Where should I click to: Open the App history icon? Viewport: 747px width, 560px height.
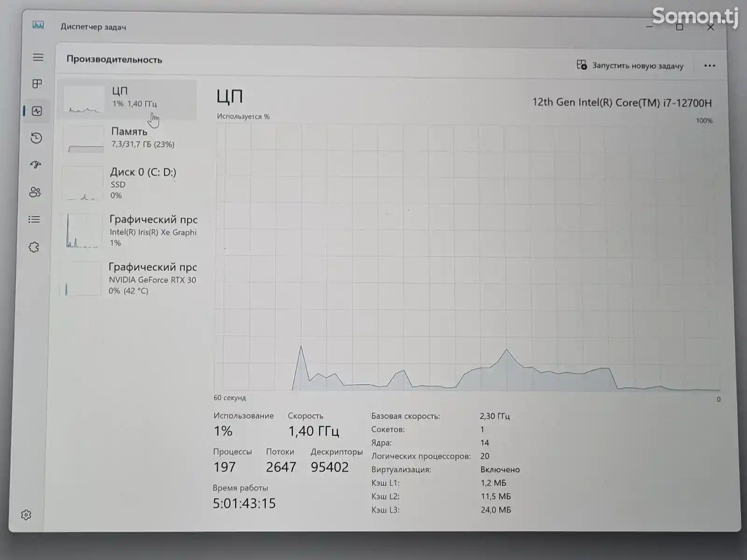pos(36,138)
